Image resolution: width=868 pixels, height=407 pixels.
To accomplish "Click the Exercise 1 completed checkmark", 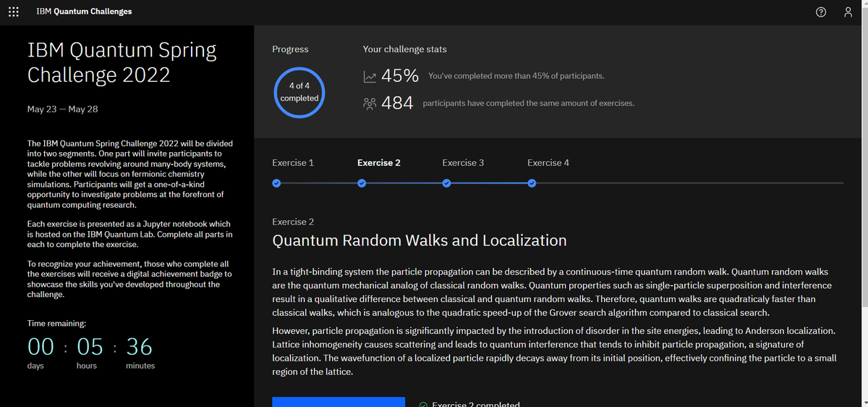I will tap(276, 183).
